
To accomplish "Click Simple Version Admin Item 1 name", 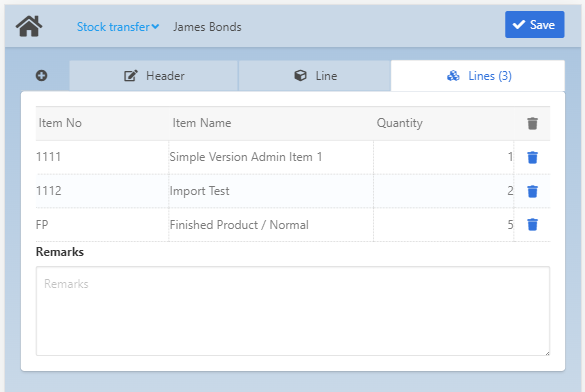I will point(245,157).
